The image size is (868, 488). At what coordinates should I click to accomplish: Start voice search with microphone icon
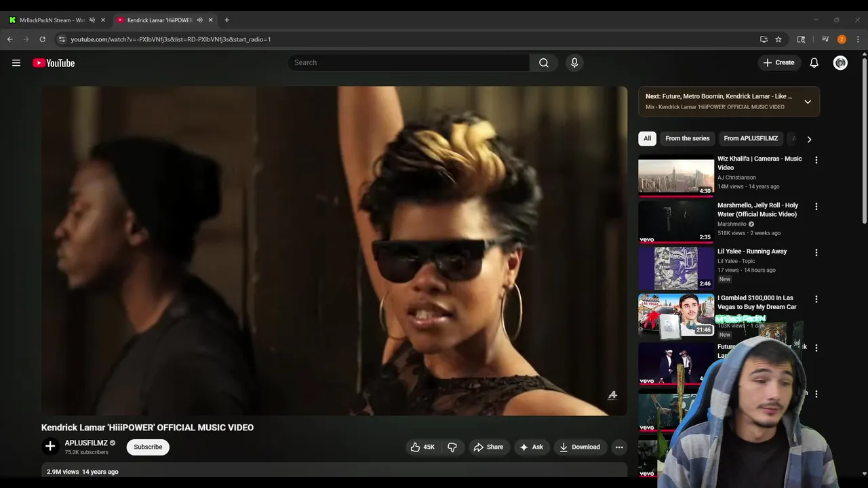pos(574,63)
